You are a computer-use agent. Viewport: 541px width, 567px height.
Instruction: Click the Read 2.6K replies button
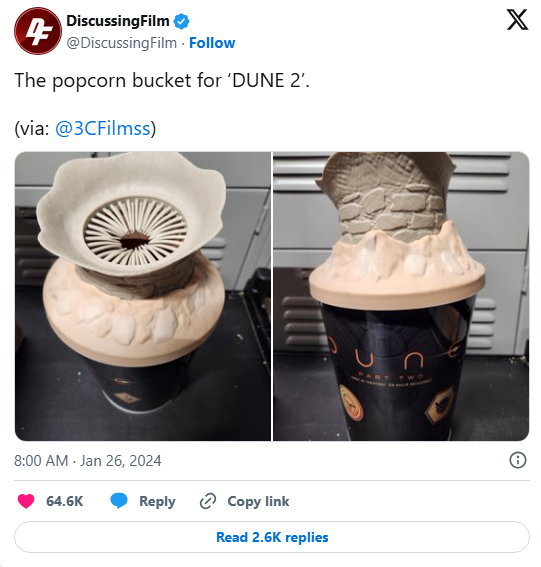click(x=272, y=537)
